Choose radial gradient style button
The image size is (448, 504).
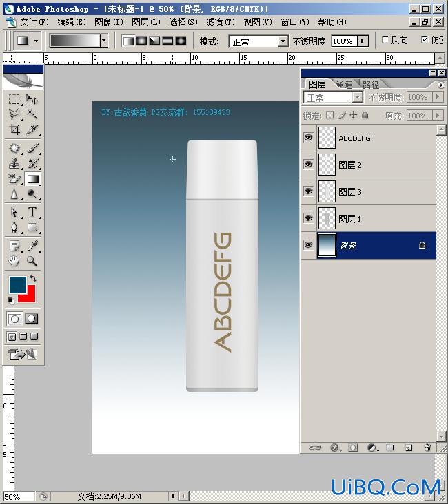141,41
